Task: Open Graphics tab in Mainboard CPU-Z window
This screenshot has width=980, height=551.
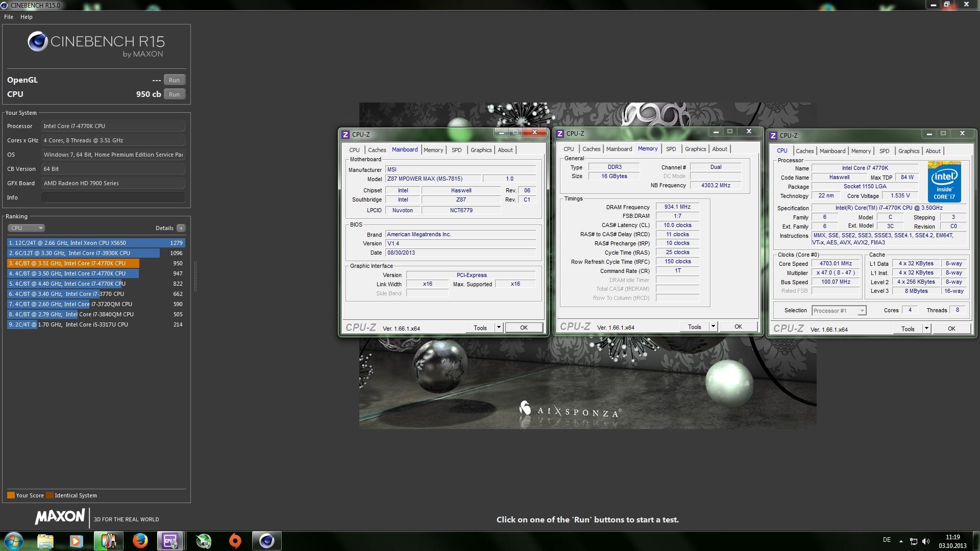Action: click(x=481, y=150)
